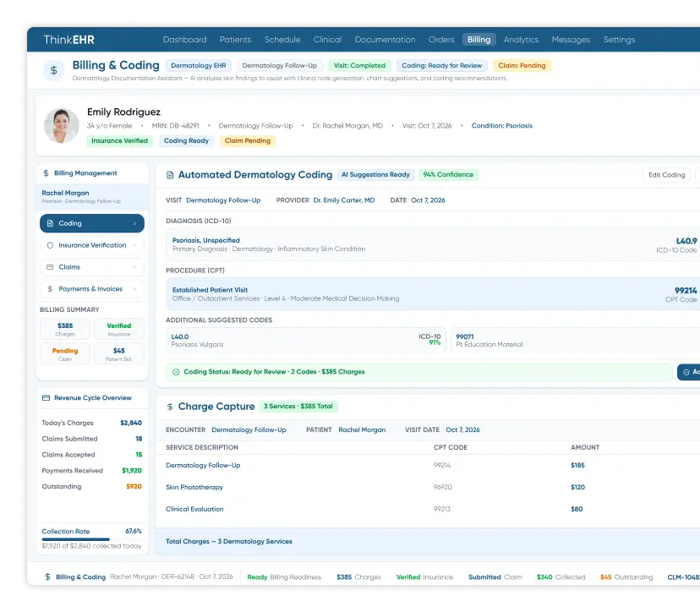Click the Coding: Ready for Review badge
The height and width of the screenshot is (612, 700).
[x=442, y=66]
